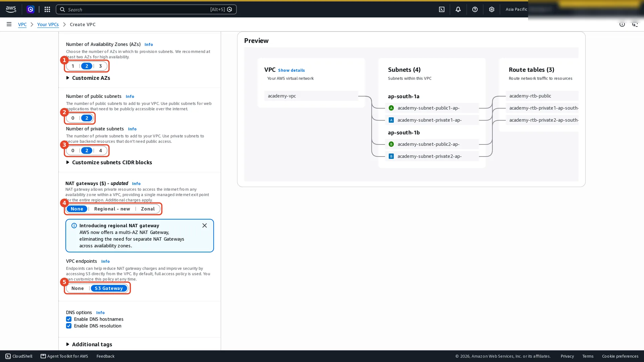This screenshot has height=362, width=644.
Task: Click the green B icon for public2 subnet
Action: pos(391,144)
